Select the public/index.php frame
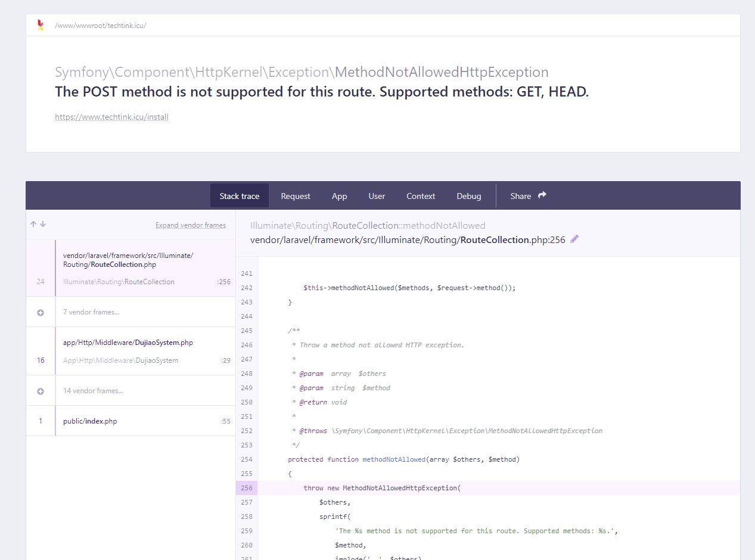Viewport: 755px width, 560px height. coord(131,421)
